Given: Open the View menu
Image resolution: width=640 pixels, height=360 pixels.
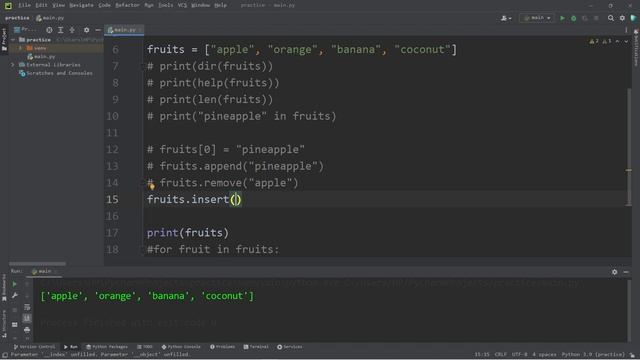Looking at the screenshot, I should click(x=59, y=5).
